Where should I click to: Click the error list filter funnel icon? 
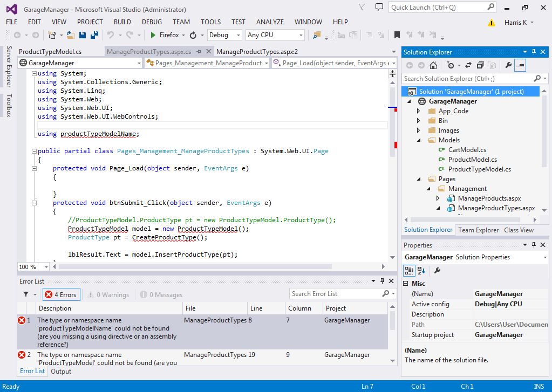pyautogui.click(x=26, y=294)
